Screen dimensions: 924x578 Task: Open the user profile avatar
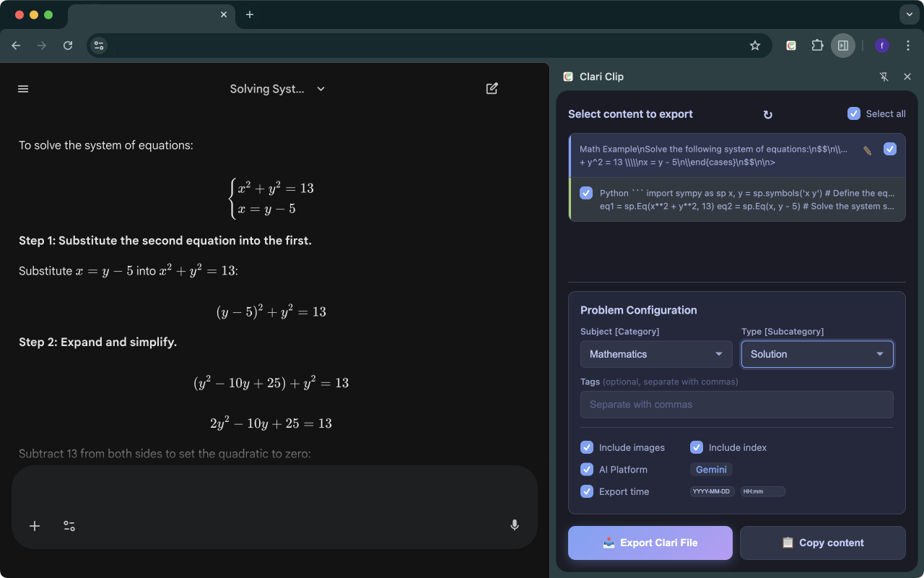tap(881, 46)
